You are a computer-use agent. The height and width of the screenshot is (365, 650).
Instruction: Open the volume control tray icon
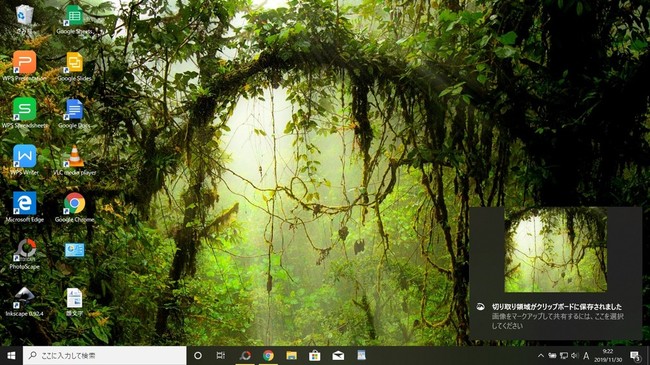pyautogui.click(x=575, y=355)
